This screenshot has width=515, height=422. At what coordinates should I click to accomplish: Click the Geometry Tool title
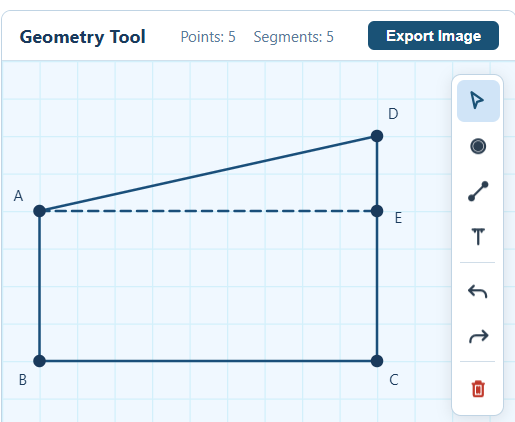pyautogui.click(x=82, y=37)
